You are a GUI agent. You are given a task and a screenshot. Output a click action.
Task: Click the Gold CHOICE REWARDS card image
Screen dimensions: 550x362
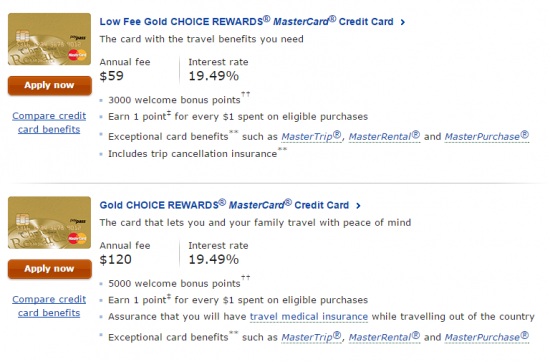49,223
